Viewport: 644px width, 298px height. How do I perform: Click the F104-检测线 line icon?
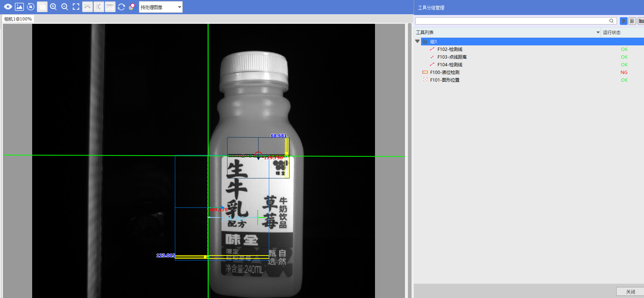click(432, 64)
